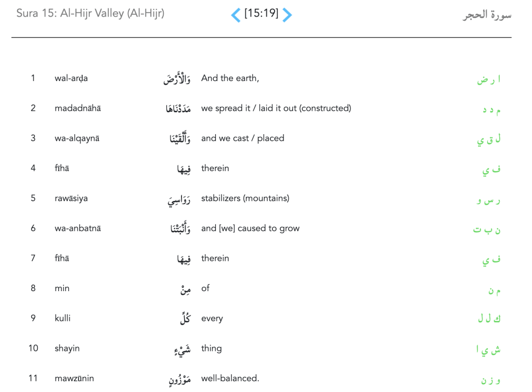Click the Arabic sura name heading
This screenshot has height=392, width=532.
(487, 15)
